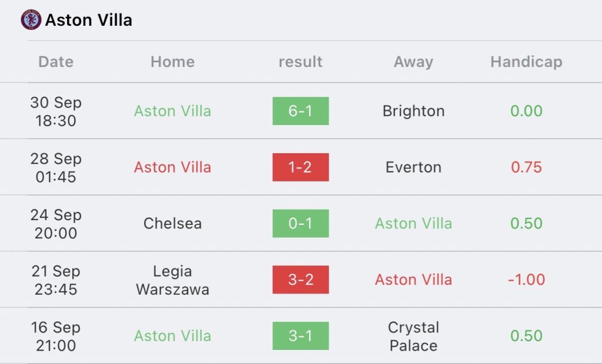The width and height of the screenshot is (602, 364).
Task: Click the 3-1 result badge
Action: tap(300, 336)
